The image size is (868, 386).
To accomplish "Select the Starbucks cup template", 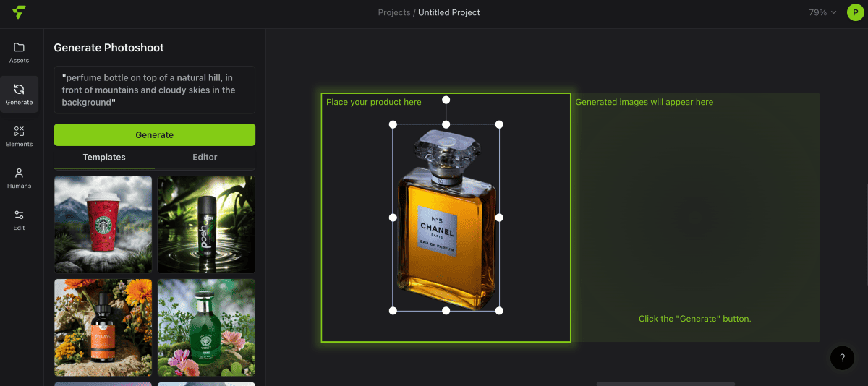I will click(x=103, y=224).
